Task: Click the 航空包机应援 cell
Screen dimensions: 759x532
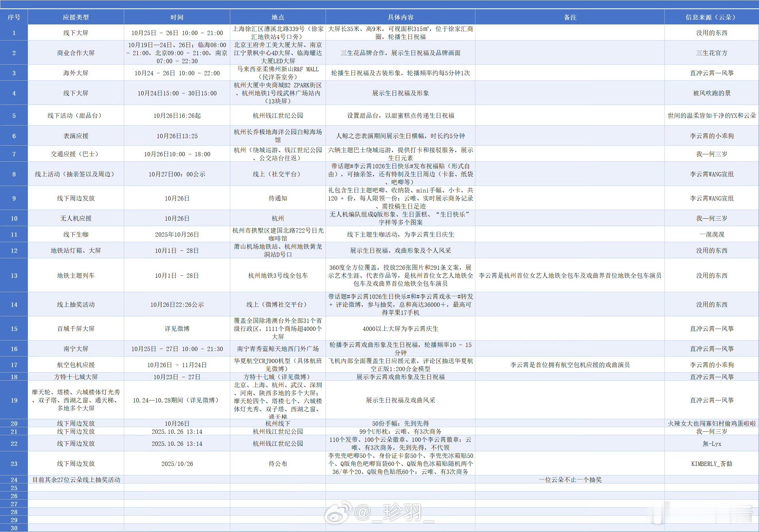Action: click(76, 365)
